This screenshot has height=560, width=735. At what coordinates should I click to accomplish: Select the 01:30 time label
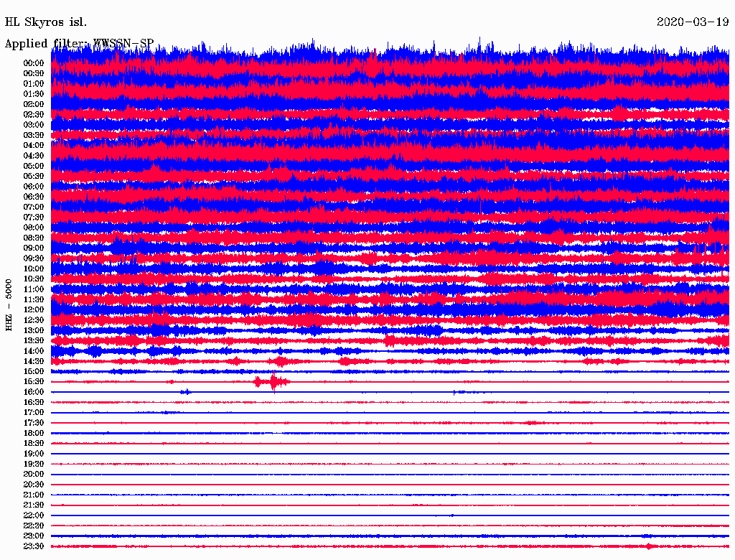(34, 94)
